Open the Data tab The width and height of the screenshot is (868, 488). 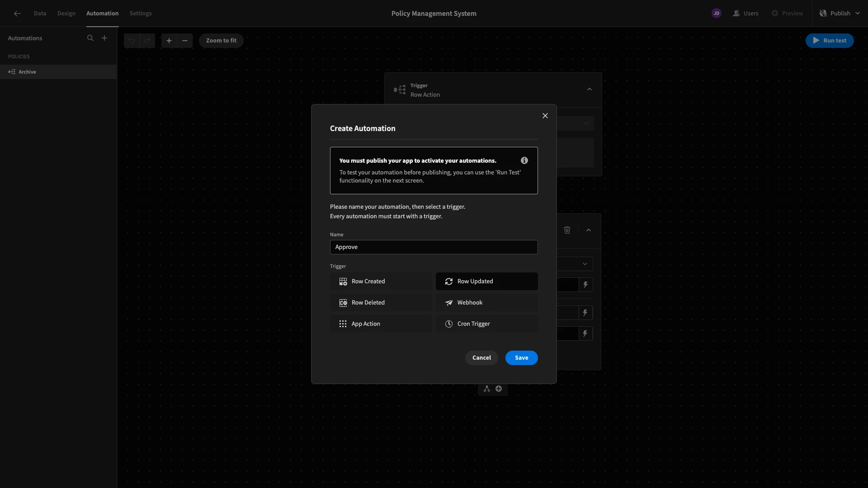click(40, 14)
